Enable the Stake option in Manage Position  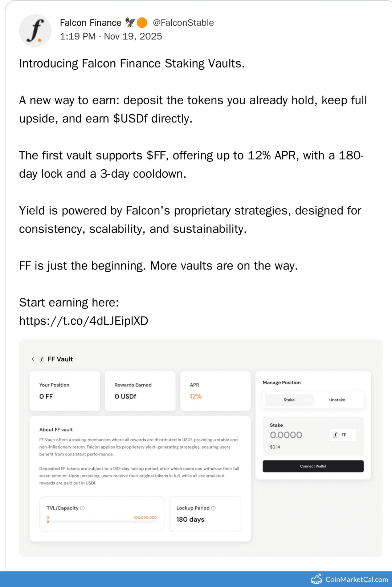coord(289,400)
